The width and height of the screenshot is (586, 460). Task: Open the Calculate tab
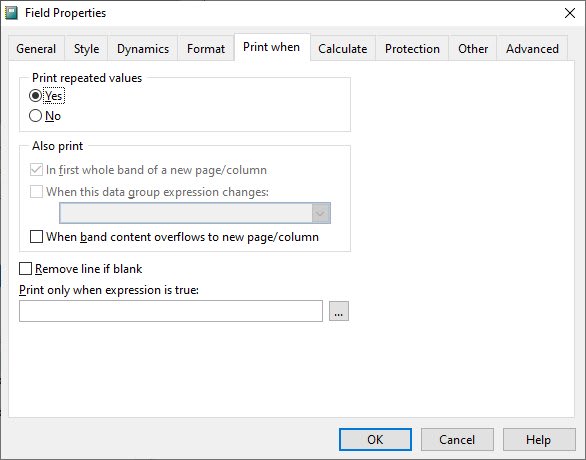(343, 49)
